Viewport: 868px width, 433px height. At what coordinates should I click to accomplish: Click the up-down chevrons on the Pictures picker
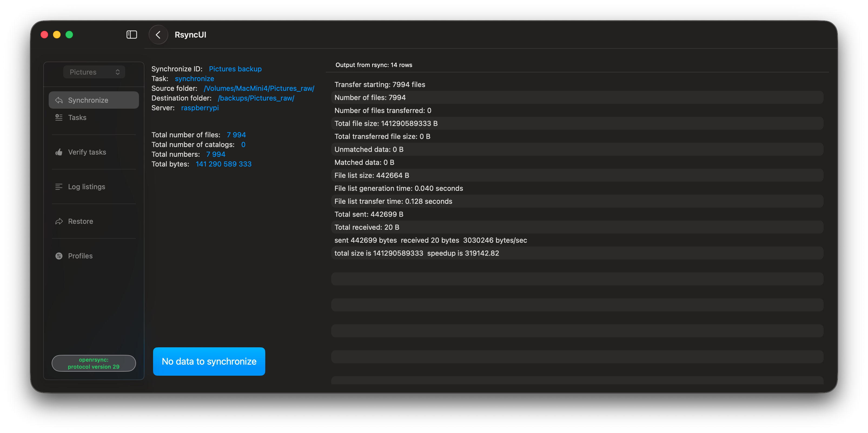[x=118, y=72]
